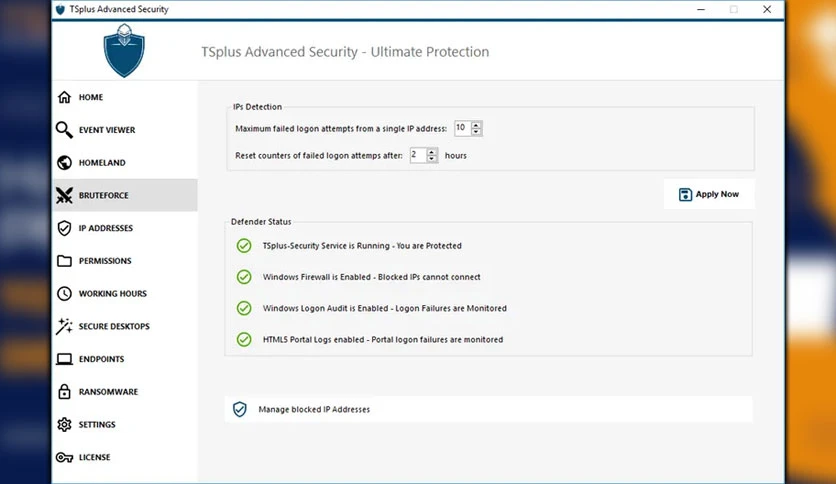This screenshot has height=484, width=836.
Task: Open Manage blocked IP Addresses
Action: 488,409
